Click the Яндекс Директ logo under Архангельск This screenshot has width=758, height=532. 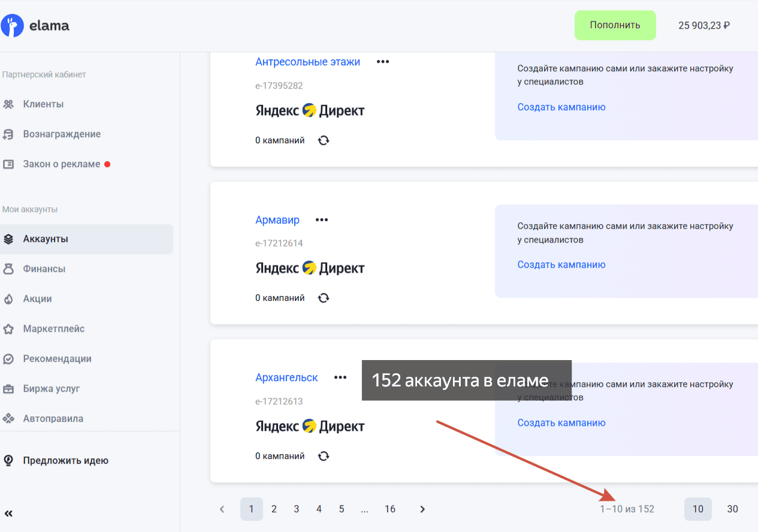[x=310, y=426]
